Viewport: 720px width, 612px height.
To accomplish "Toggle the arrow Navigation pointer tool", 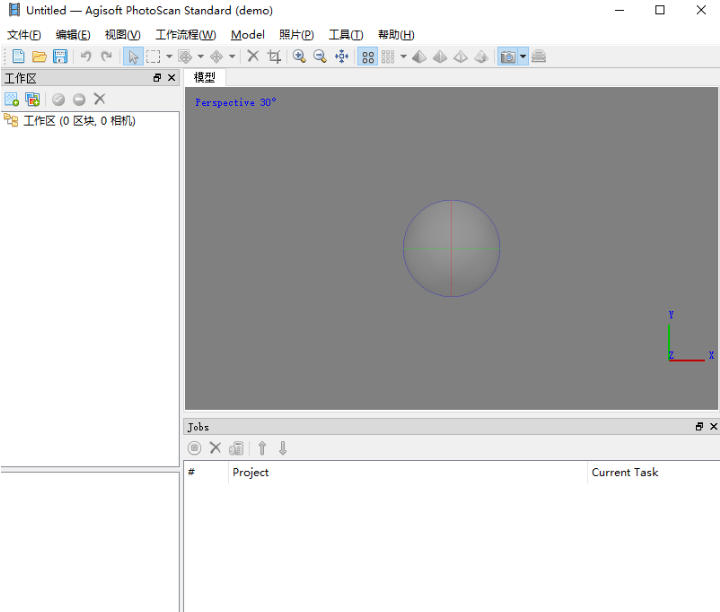I will point(133,57).
